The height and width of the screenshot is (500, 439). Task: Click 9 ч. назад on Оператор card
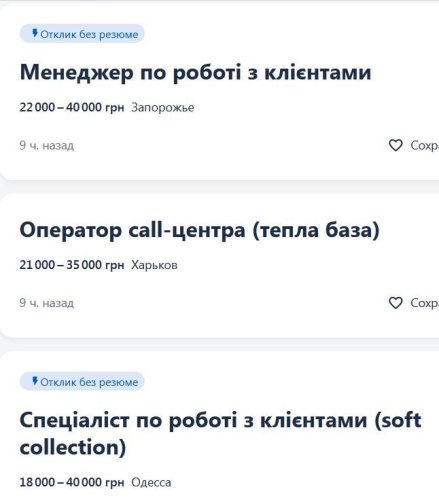(x=47, y=303)
